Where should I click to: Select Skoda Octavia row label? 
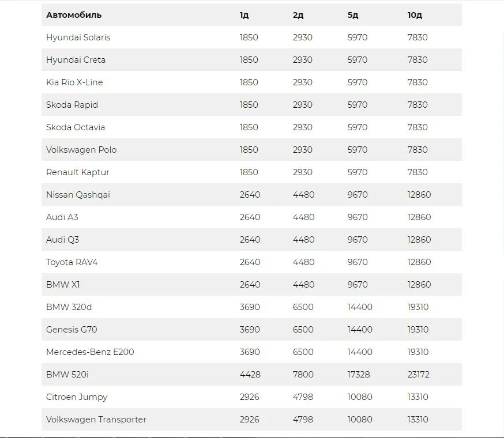pos(76,127)
